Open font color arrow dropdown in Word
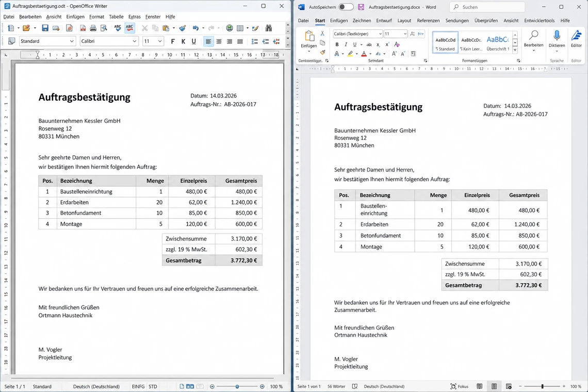The image size is (588, 392). [x=370, y=54]
